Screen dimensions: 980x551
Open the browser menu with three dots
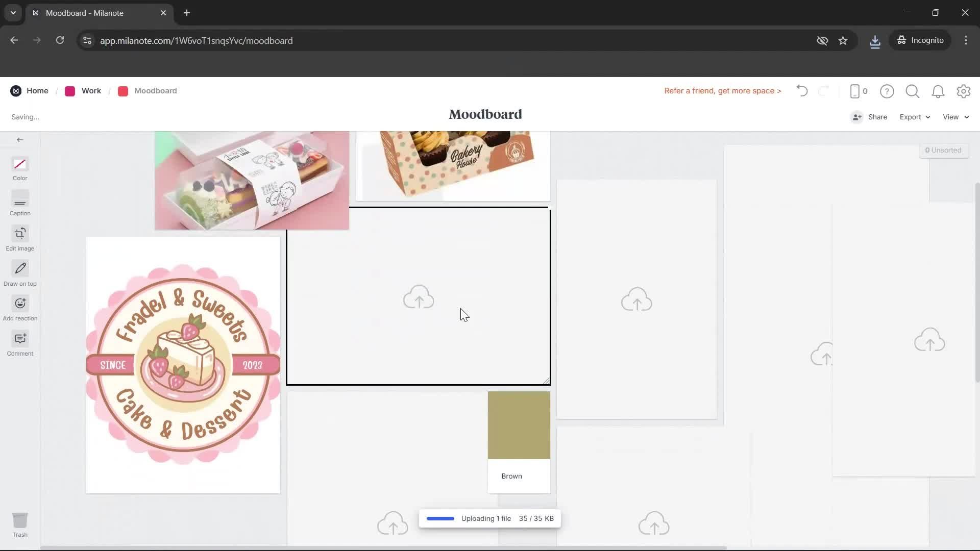click(966, 40)
